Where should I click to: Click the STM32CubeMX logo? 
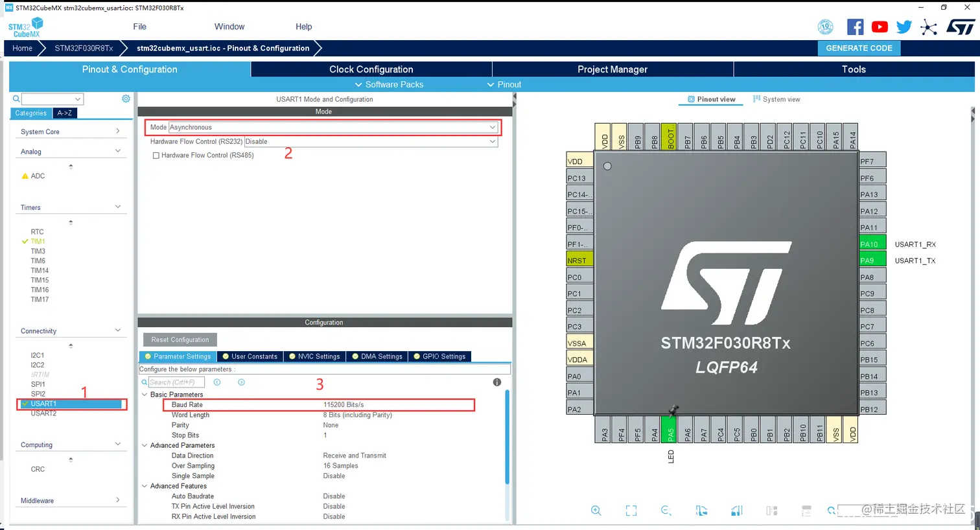[x=26, y=27]
